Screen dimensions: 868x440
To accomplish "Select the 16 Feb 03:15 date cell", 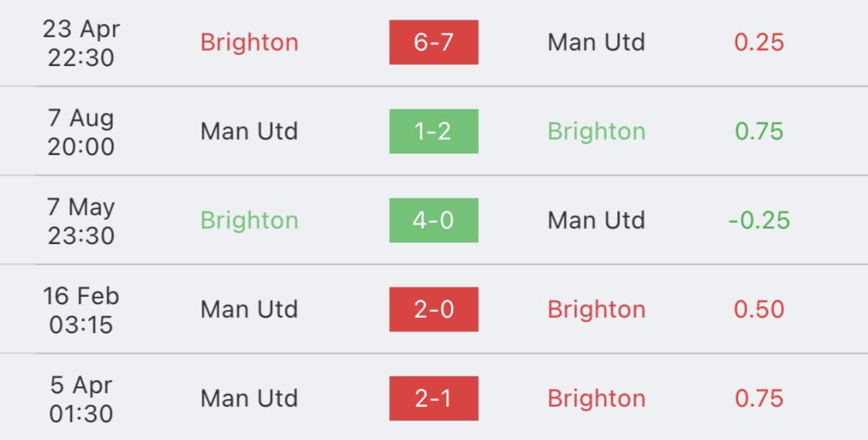I will pyautogui.click(x=81, y=310).
